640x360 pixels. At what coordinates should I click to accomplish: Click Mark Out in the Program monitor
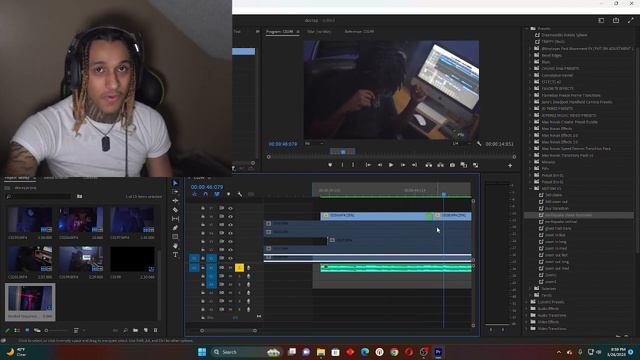353,165
